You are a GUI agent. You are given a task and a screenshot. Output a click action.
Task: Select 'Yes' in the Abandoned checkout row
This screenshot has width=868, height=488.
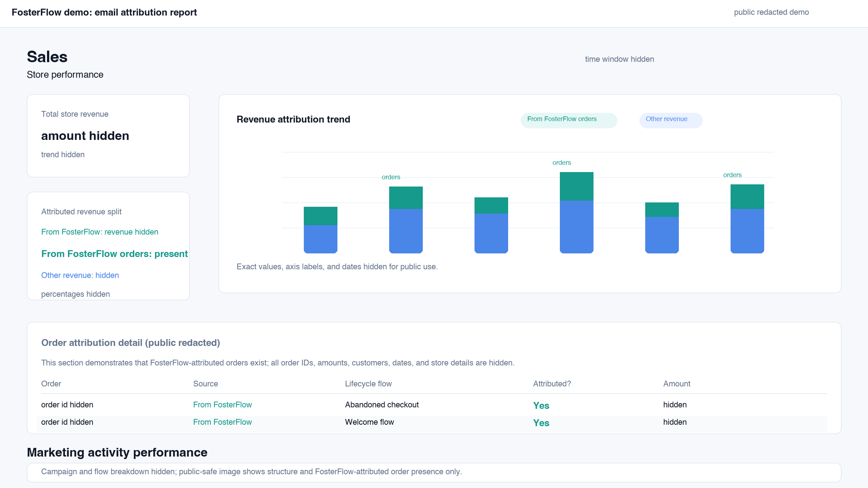coord(541,406)
